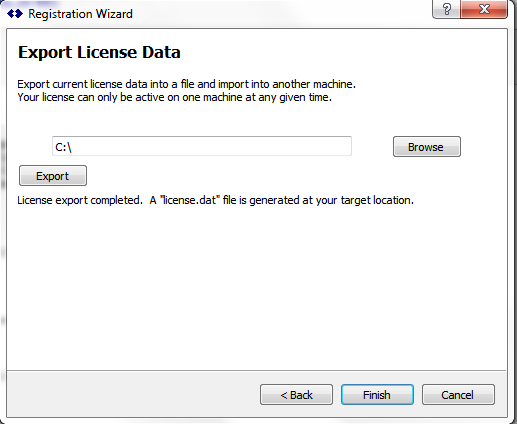Screen dimensions: 517x424
Task: Close the Registration Wizard dialog with X
Action: (484, 9)
